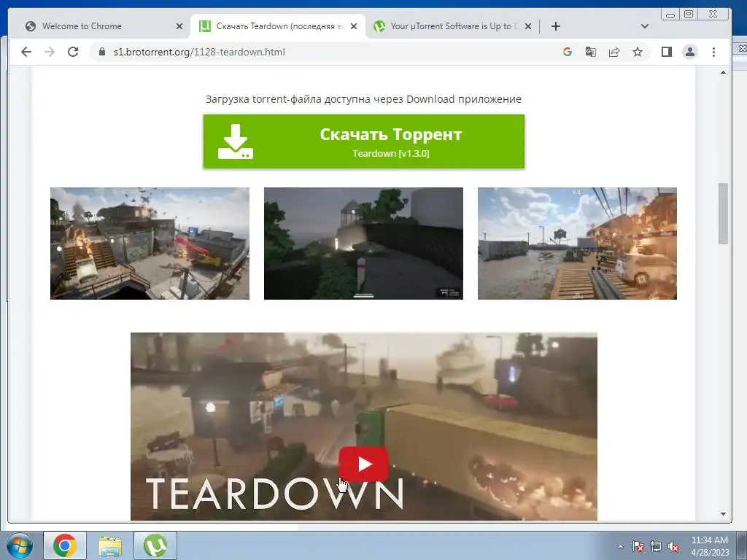Open µTorrent from the taskbar
This screenshot has width=747, height=560.
[x=155, y=545]
